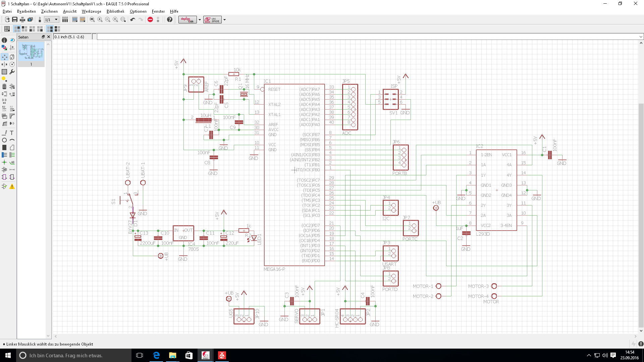The image size is (644, 362).
Task: Open the Datei menu
Action: click(7, 11)
